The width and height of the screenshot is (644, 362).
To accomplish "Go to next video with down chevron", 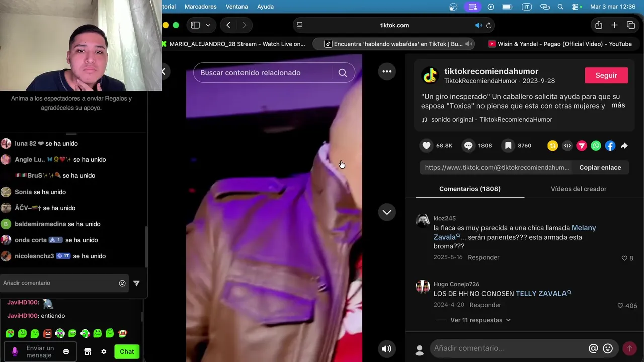I will [x=387, y=212].
